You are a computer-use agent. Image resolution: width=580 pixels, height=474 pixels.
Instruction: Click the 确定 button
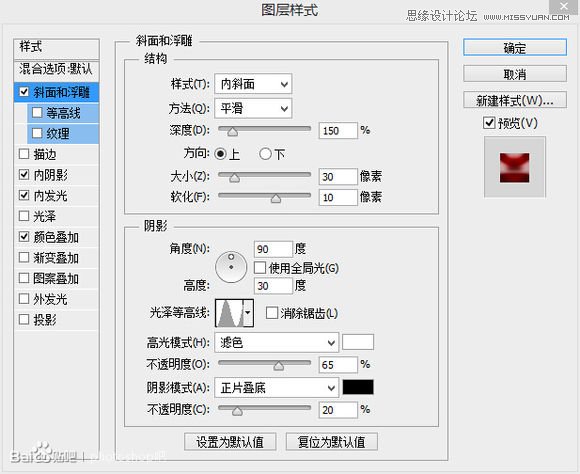(515, 48)
